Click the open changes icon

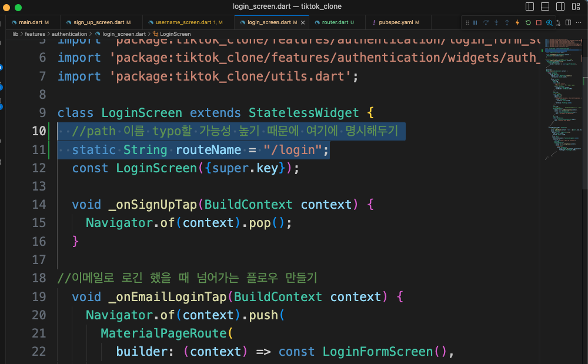[x=559, y=22]
